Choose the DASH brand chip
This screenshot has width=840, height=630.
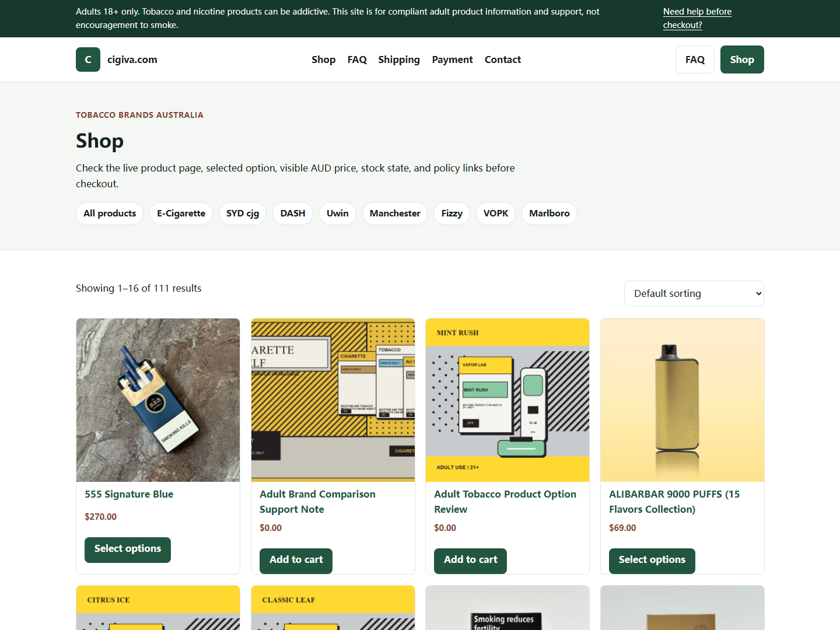click(x=293, y=213)
